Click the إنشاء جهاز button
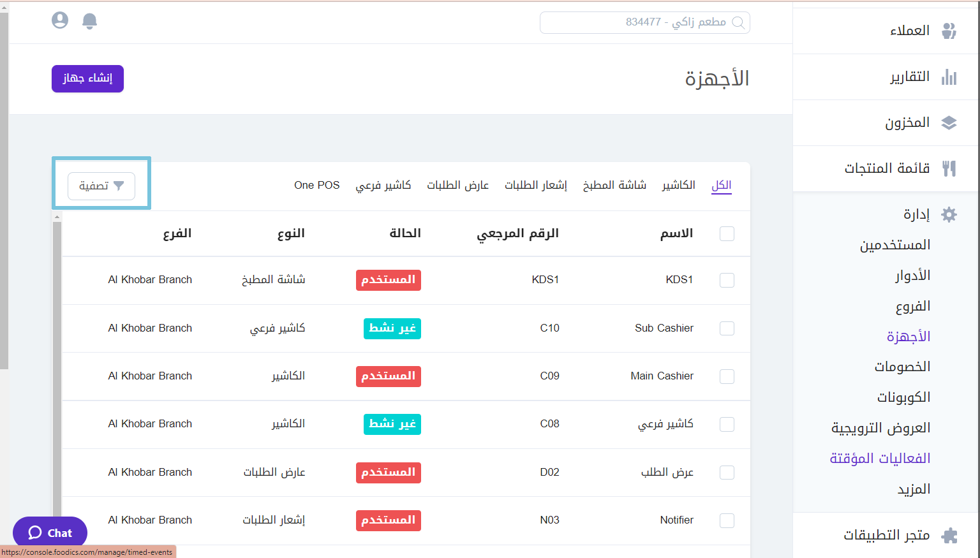 pyautogui.click(x=87, y=78)
